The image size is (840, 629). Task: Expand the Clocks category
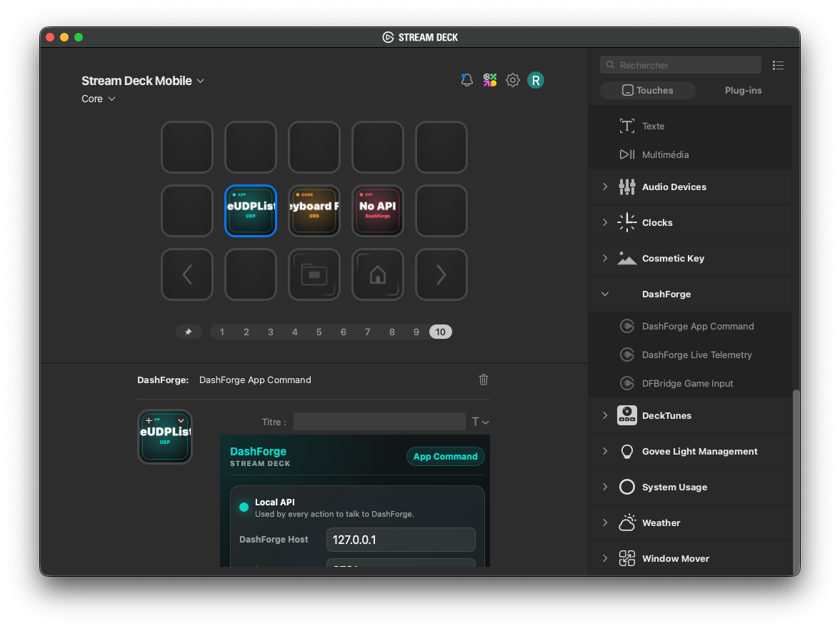605,222
